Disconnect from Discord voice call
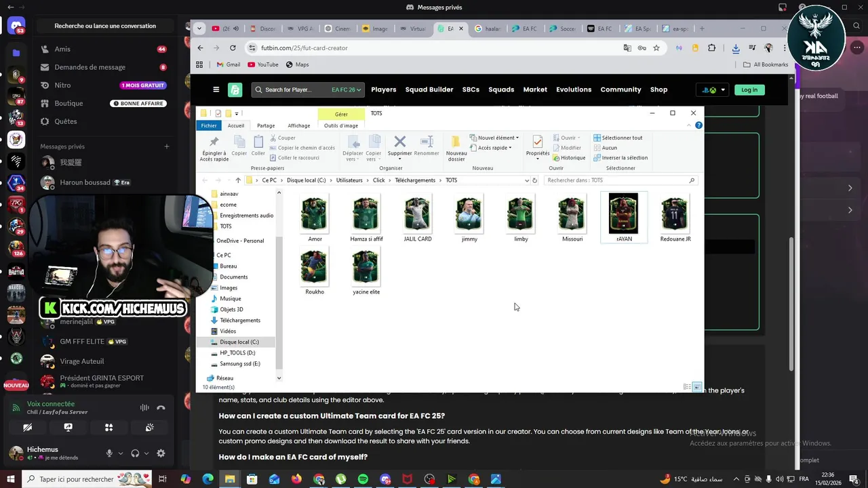The width and height of the screenshot is (868, 488). pos(161,407)
